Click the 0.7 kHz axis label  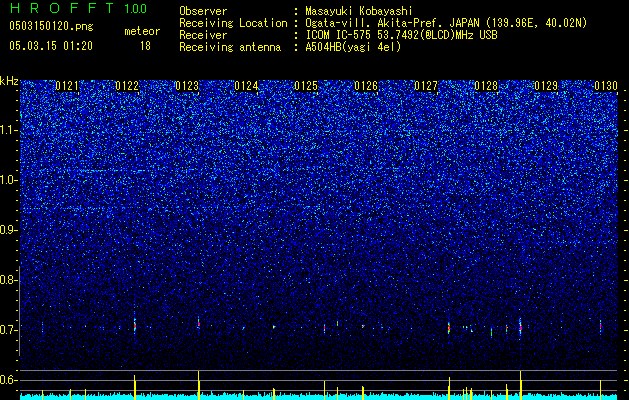point(8,330)
